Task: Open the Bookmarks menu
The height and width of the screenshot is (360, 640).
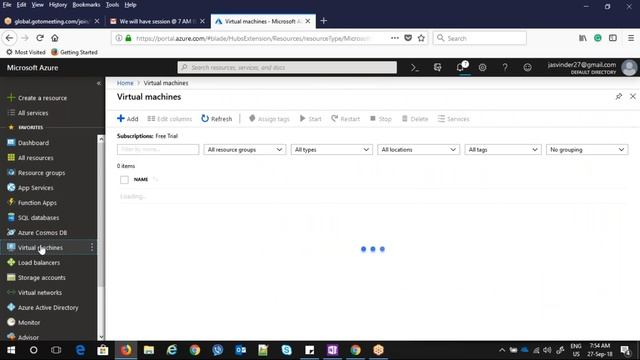Action: [x=86, y=5]
